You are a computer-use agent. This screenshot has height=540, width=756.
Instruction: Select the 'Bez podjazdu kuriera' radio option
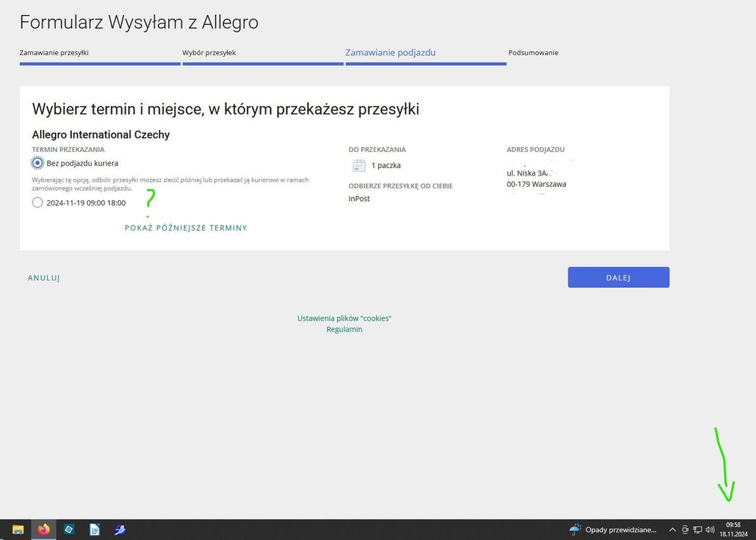coord(38,163)
